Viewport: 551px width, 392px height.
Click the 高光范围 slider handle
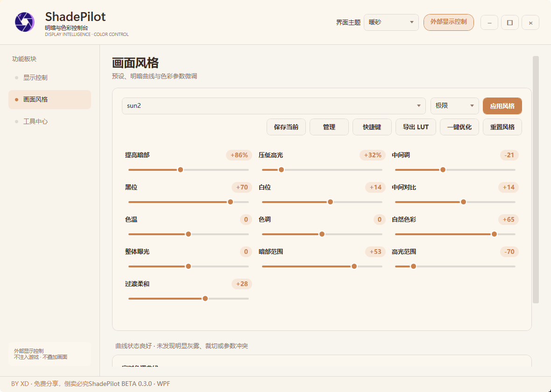coord(414,266)
